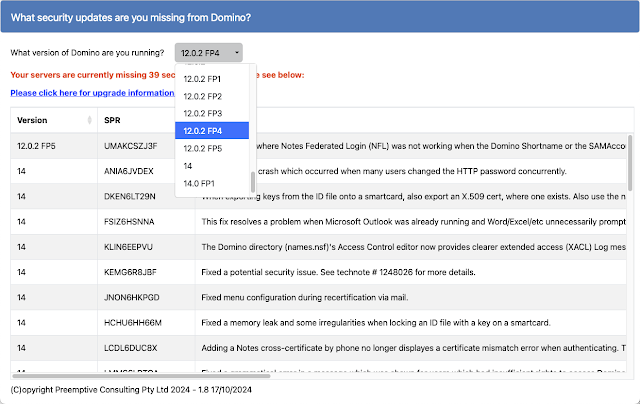The image size is (640, 404).
Task: Click description about Notes cross-certificate by phone
Action: [413, 348]
